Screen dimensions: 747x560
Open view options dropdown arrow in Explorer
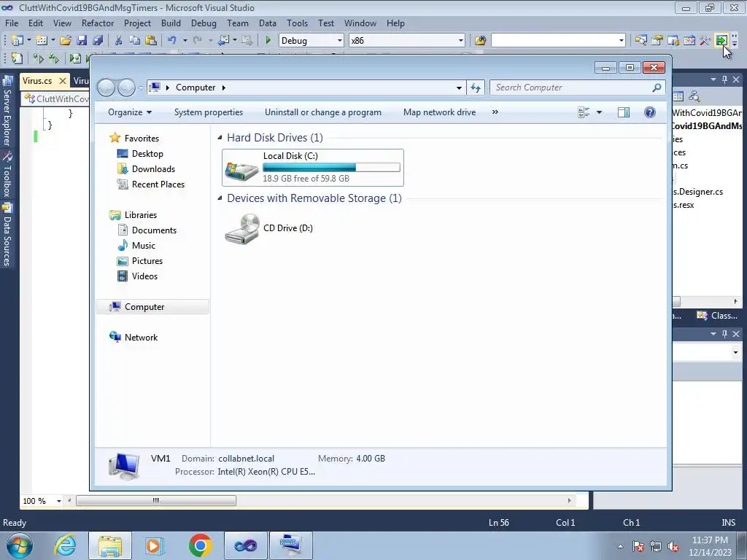click(600, 112)
